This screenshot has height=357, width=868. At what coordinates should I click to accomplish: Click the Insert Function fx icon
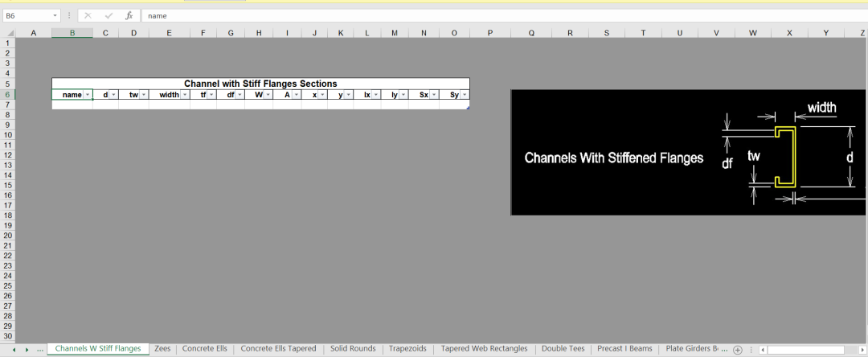(x=129, y=15)
